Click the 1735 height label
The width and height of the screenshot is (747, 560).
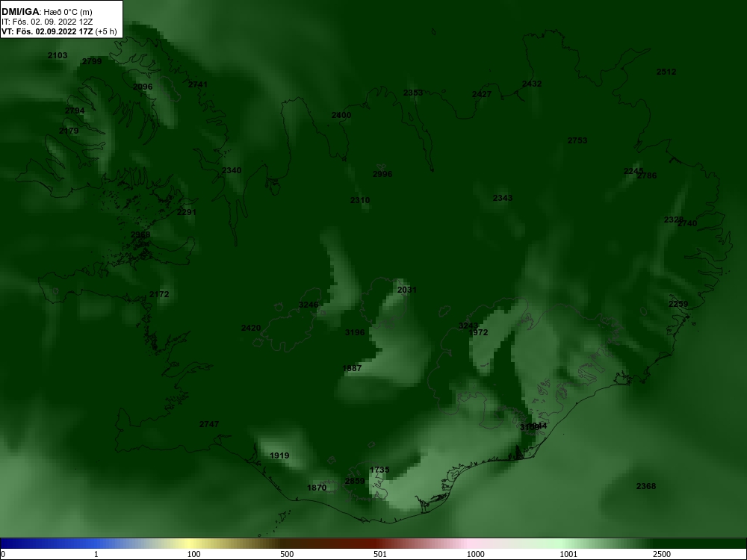tap(379, 470)
